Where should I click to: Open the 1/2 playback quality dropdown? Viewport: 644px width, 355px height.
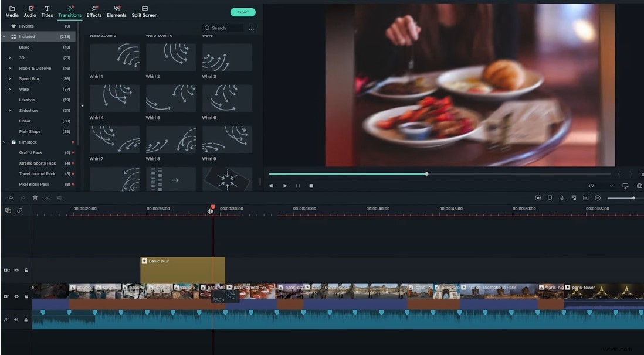pos(597,186)
